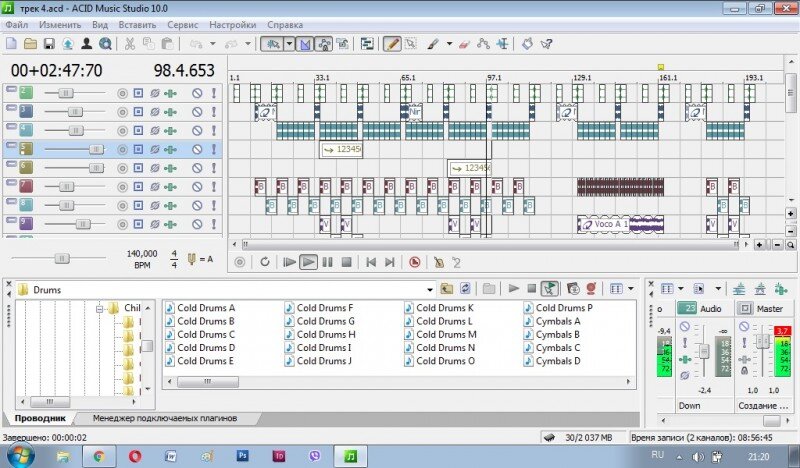Click the red timer icon in the transport bar
Screen dimensions: 800x468
point(415,262)
